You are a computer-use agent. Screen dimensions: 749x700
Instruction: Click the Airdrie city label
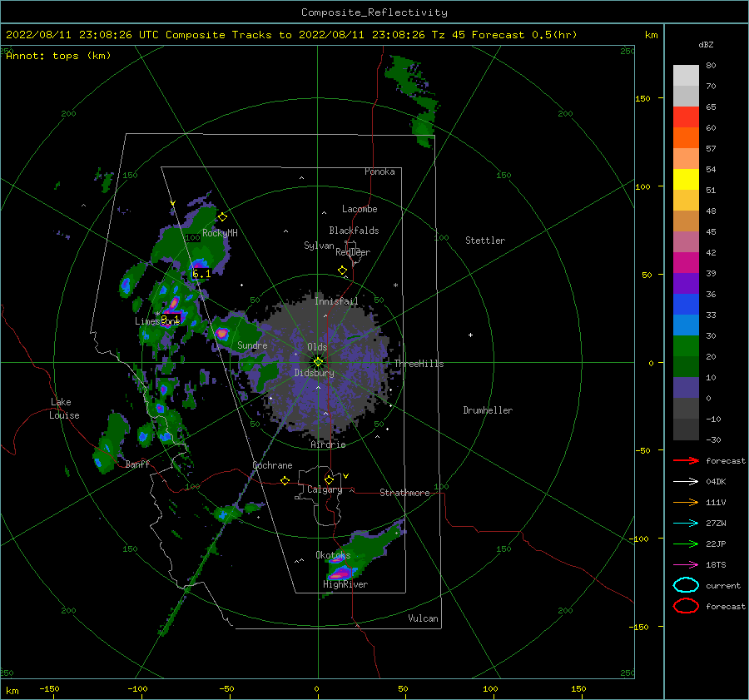pyautogui.click(x=328, y=444)
